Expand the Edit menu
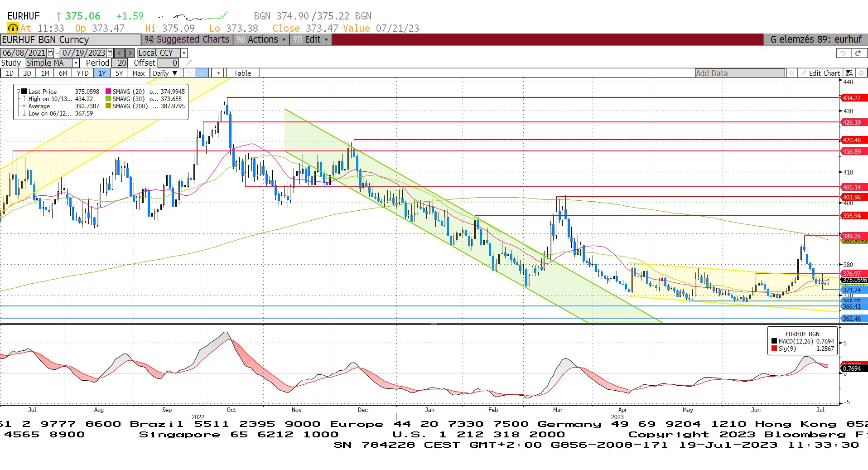Image resolution: width=868 pixels, height=470 pixels. tap(311, 39)
